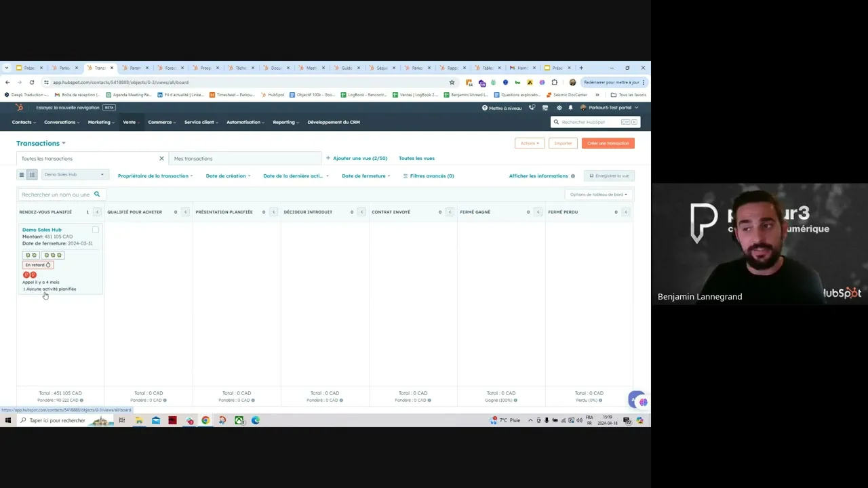Open the Chrome profile avatar
Viewport: 868px width, 488px height.
[572, 82]
